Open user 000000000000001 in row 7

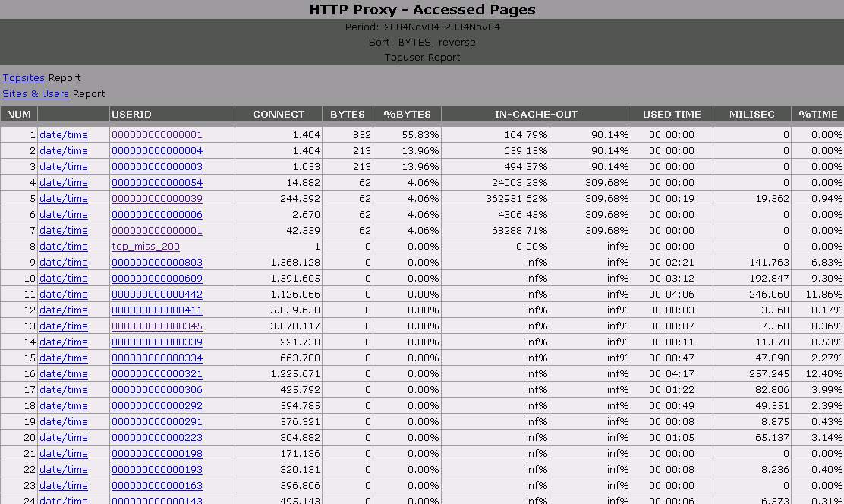coord(157,231)
